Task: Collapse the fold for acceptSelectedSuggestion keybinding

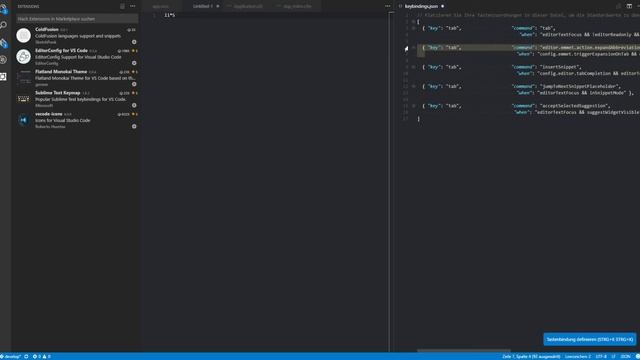Action: tap(413, 106)
